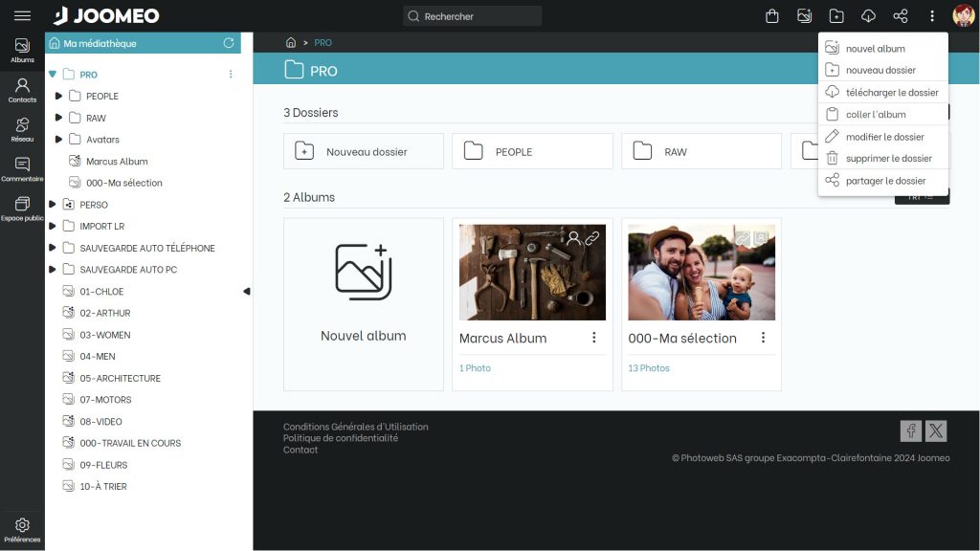The width and height of the screenshot is (980, 551).
Task: Go to the Réseau sidebar section
Action: point(22,129)
